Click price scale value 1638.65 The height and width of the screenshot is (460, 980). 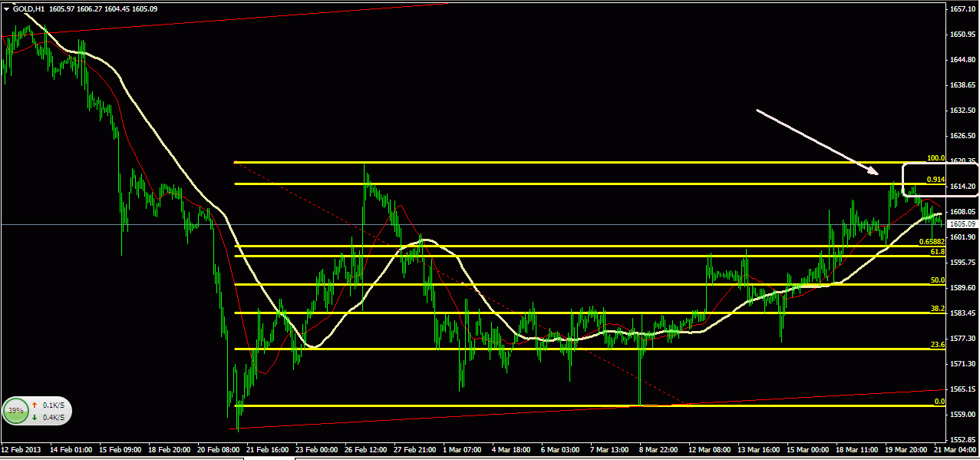(x=962, y=85)
